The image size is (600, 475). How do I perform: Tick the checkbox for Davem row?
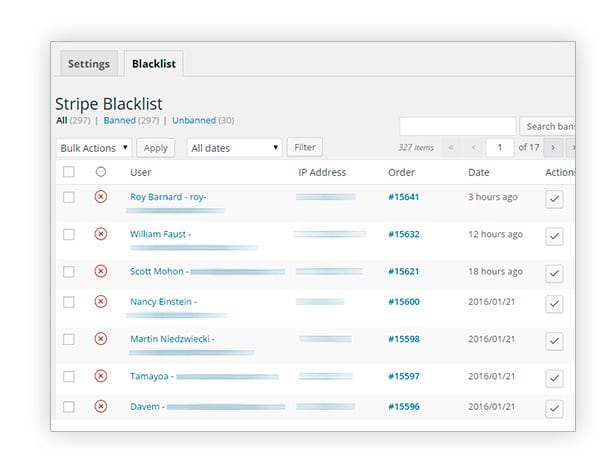(69, 406)
